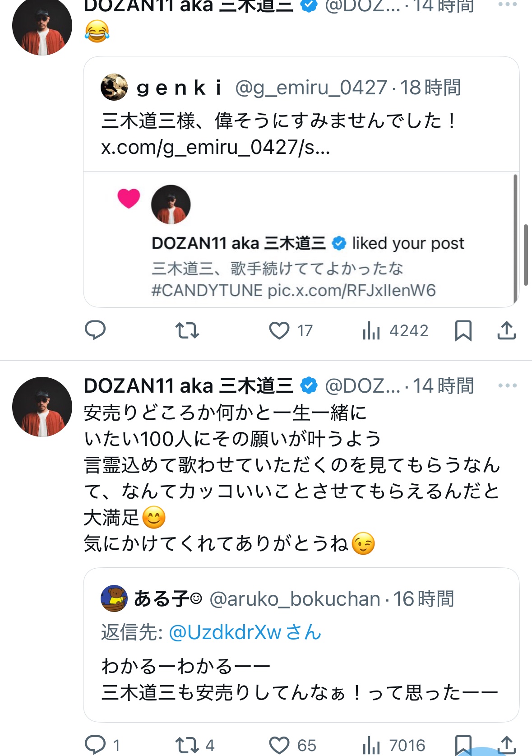Open more options on top post

point(507,5)
